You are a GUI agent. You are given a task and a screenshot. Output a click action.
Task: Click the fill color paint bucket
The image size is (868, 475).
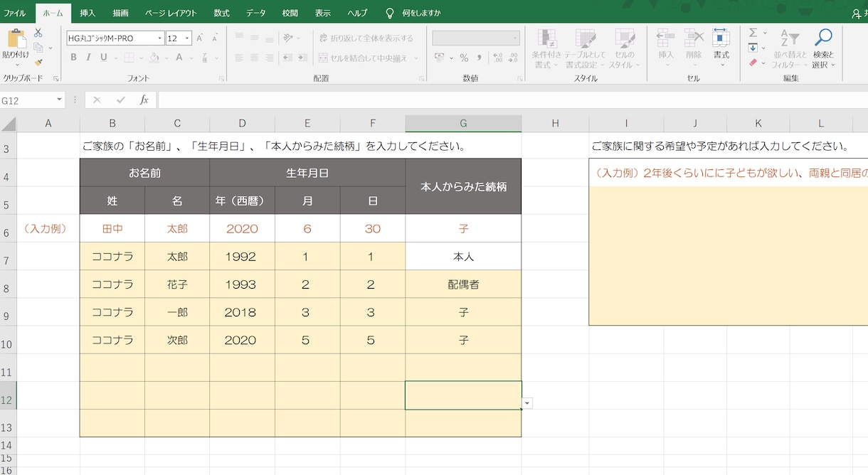(x=154, y=58)
